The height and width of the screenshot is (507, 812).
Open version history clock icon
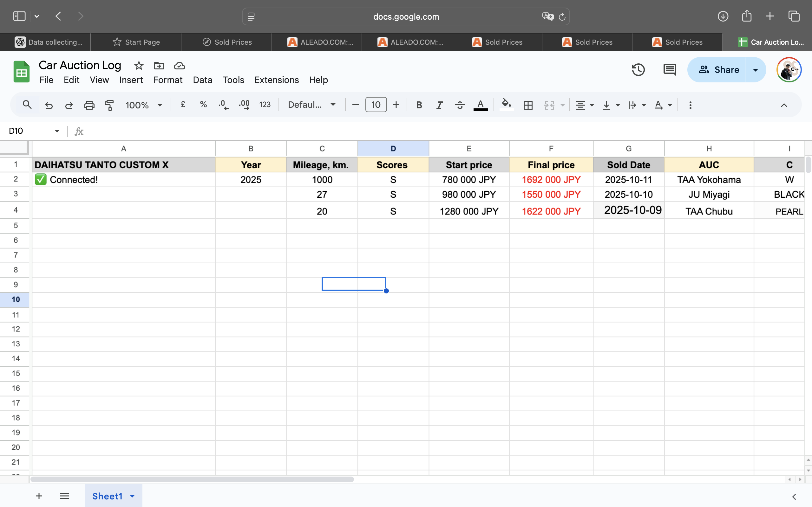coord(638,70)
